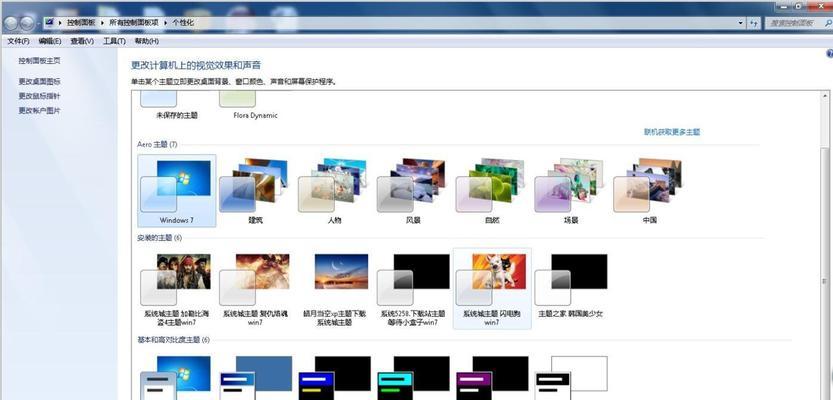Apply the high contrast white theme
The width and height of the screenshot is (833, 400).
pyautogui.click(x=571, y=378)
